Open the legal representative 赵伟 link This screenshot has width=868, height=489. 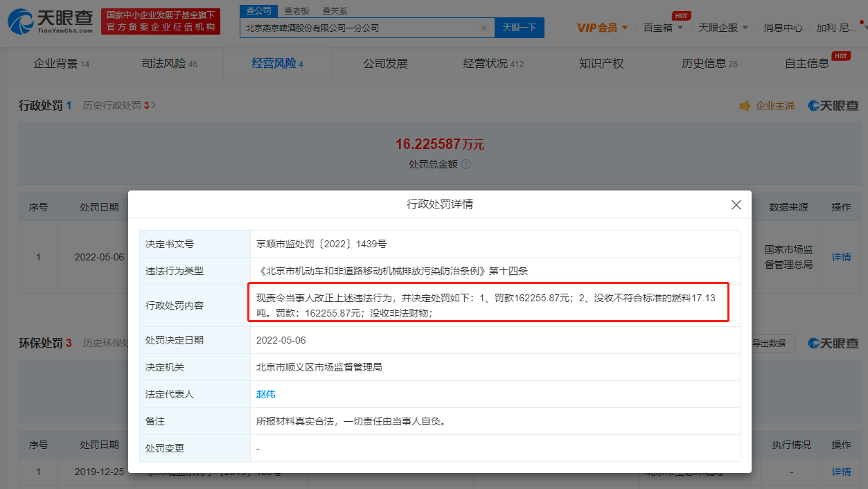[266, 394]
